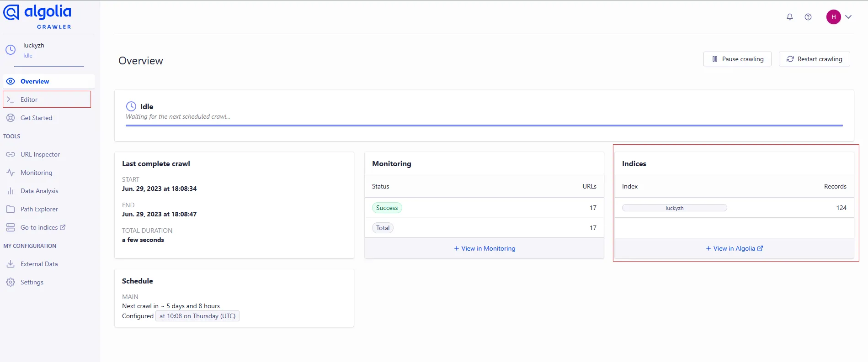Click the Records column header
Image resolution: width=868 pixels, height=362 pixels.
835,186
